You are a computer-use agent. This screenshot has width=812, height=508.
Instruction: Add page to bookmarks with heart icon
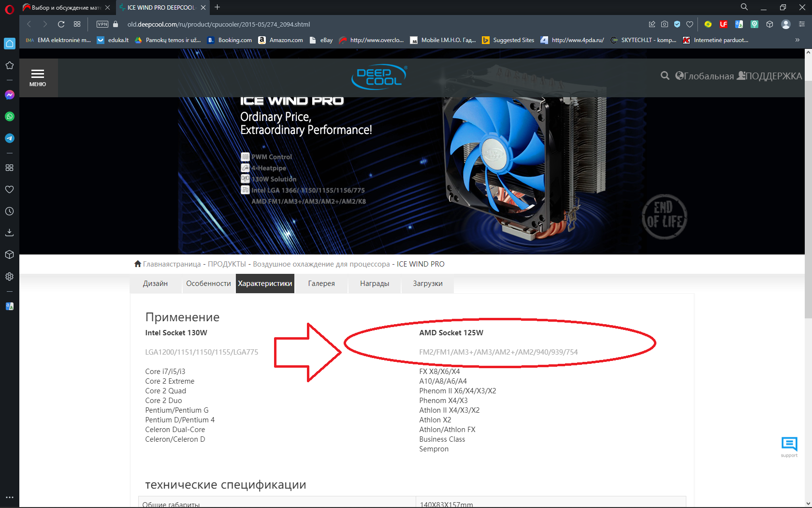click(690, 24)
